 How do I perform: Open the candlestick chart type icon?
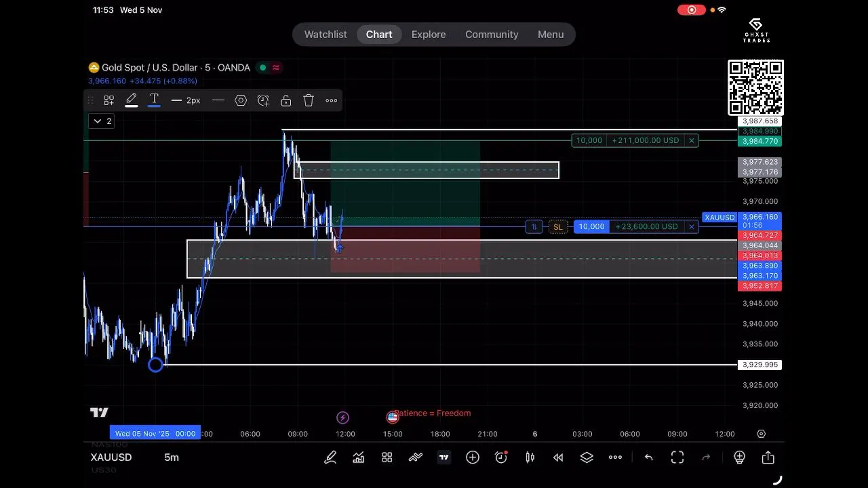click(530, 457)
